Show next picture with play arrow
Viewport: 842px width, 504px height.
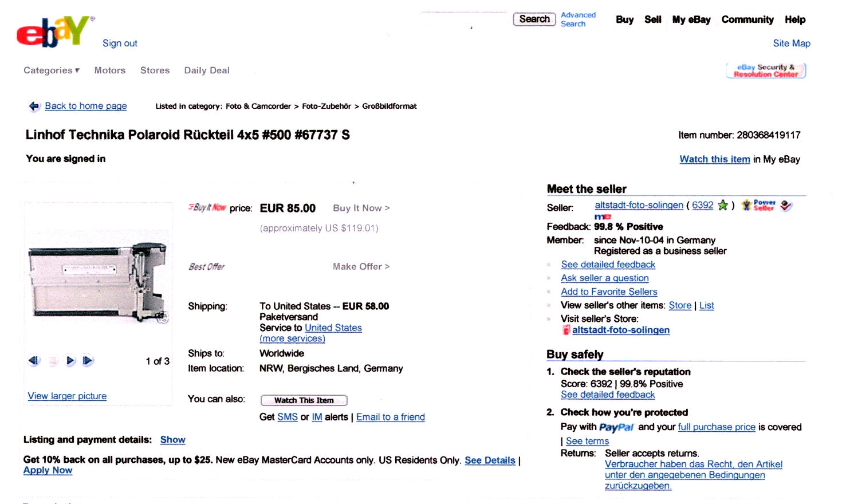[70, 361]
